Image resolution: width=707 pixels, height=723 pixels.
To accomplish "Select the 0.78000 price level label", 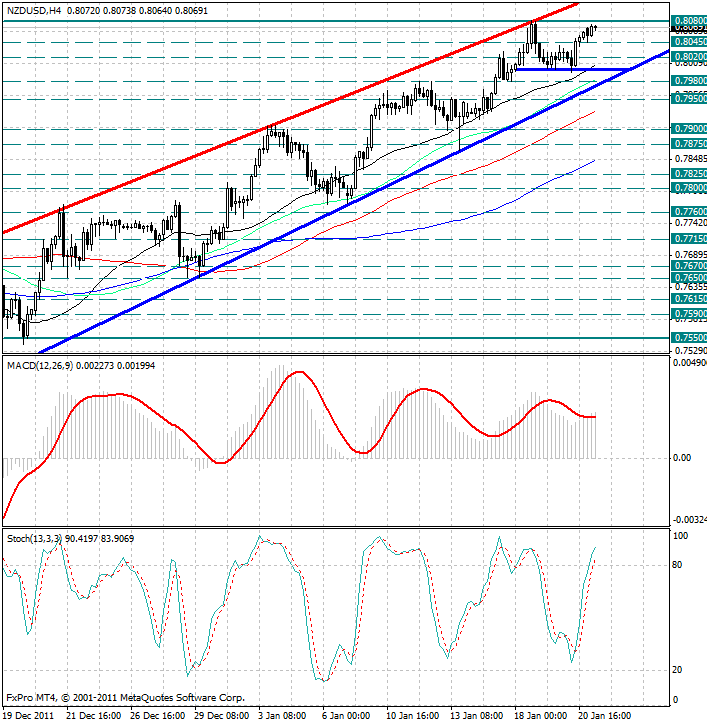I will click(x=689, y=188).
